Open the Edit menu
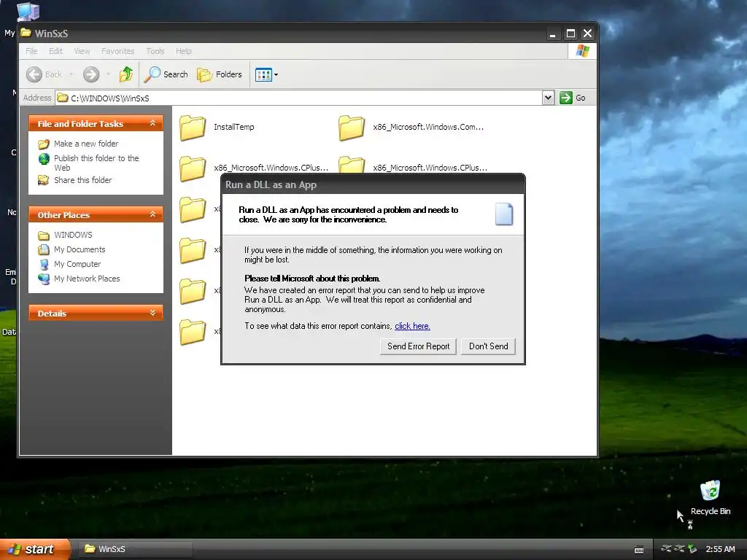Viewport: 747px width, 560px height. tap(55, 51)
